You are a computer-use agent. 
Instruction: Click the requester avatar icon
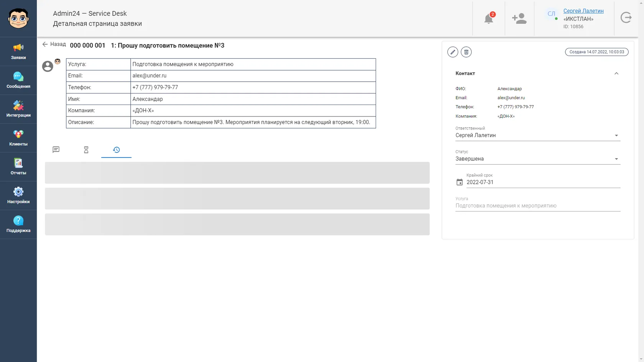[x=48, y=66]
